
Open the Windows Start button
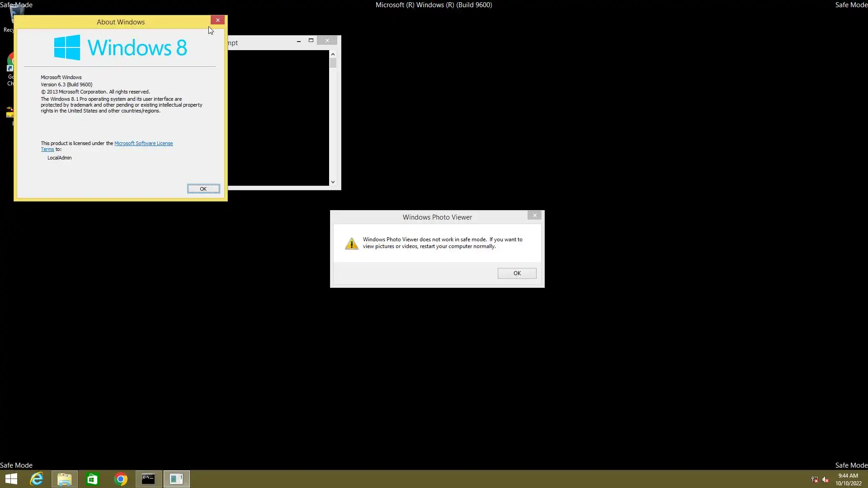pyautogui.click(x=11, y=479)
